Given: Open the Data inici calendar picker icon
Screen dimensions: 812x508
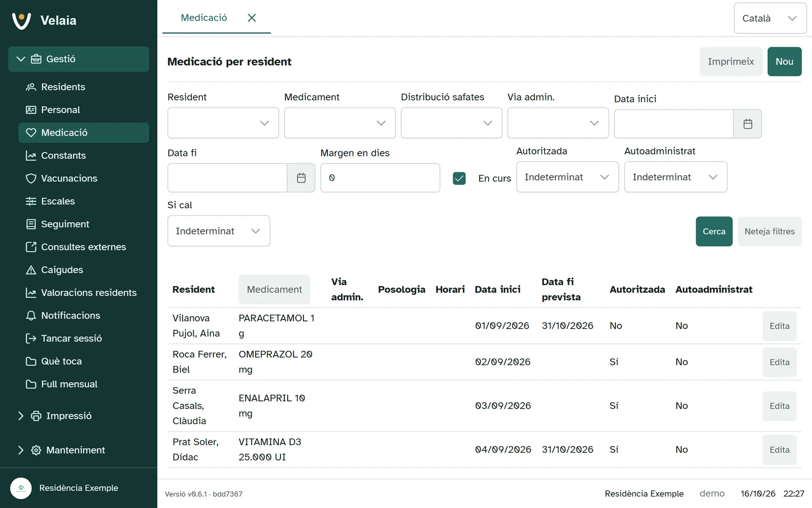Looking at the screenshot, I should tap(748, 124).
